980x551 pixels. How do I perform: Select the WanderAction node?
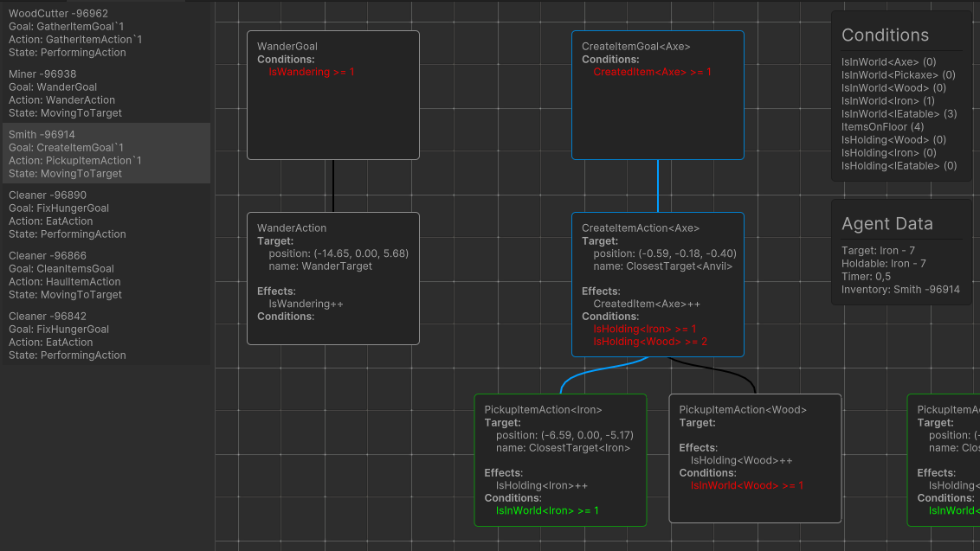pyautogui.click(x=332, y=277)
